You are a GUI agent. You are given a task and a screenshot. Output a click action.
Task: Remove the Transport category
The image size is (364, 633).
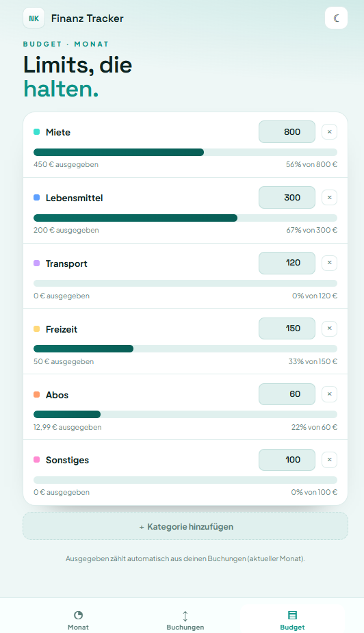coord(329,263)
